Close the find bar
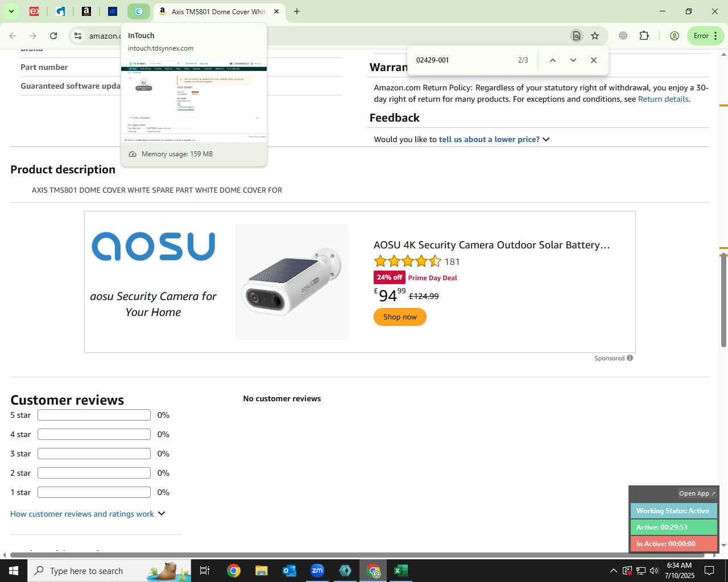This screenshot has width=728, height=582. (x=594, y=60)
